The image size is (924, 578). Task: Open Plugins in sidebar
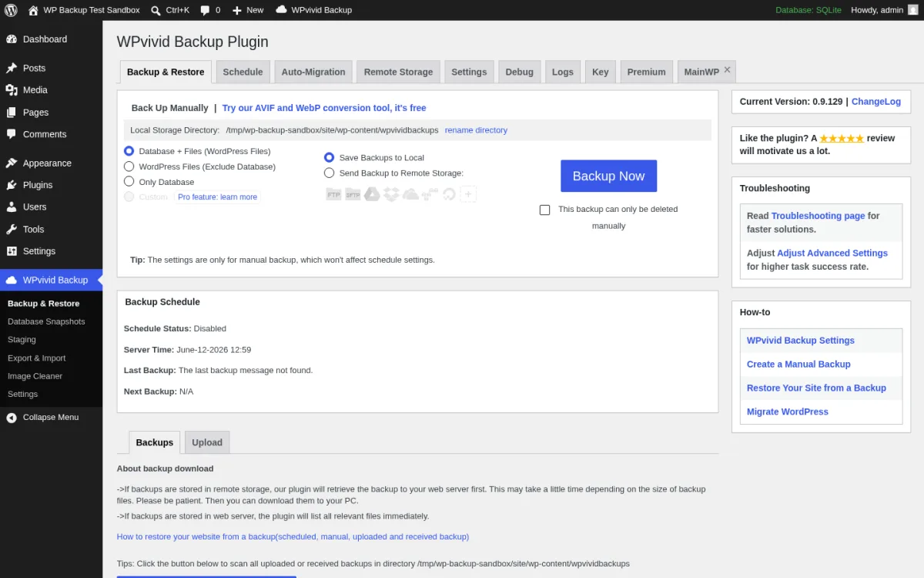pos(51,185)
